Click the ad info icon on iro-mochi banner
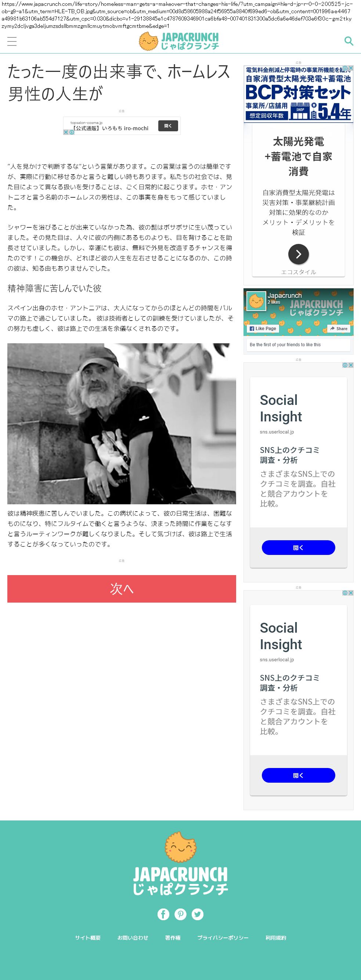Viewport: 361px width, 980px height. coord(72,132)
